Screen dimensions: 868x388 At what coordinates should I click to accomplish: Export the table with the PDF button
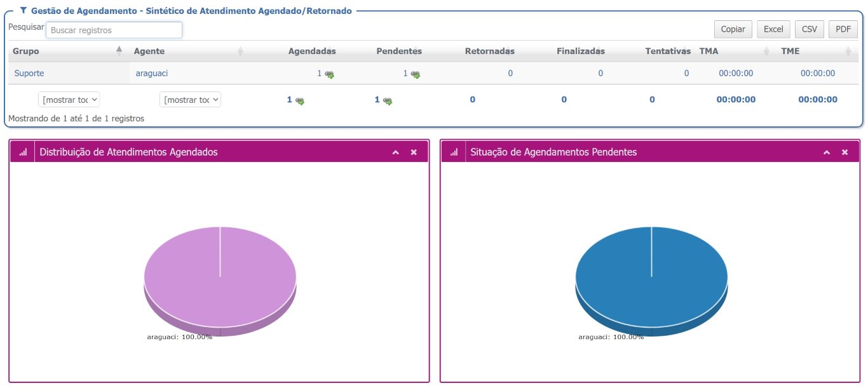[x=843, y=29]
